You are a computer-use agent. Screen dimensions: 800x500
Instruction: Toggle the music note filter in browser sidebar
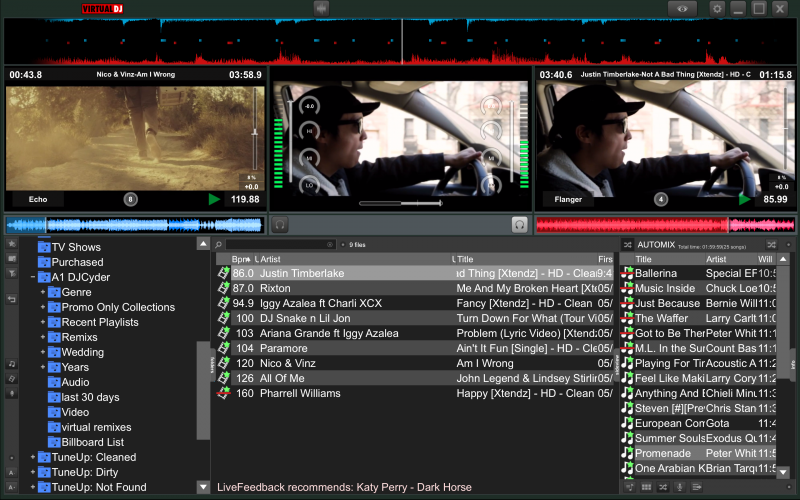point(12,364)
